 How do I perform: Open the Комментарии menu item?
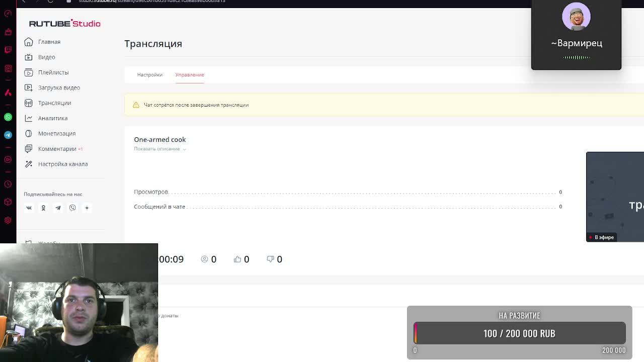click(57, 149)
